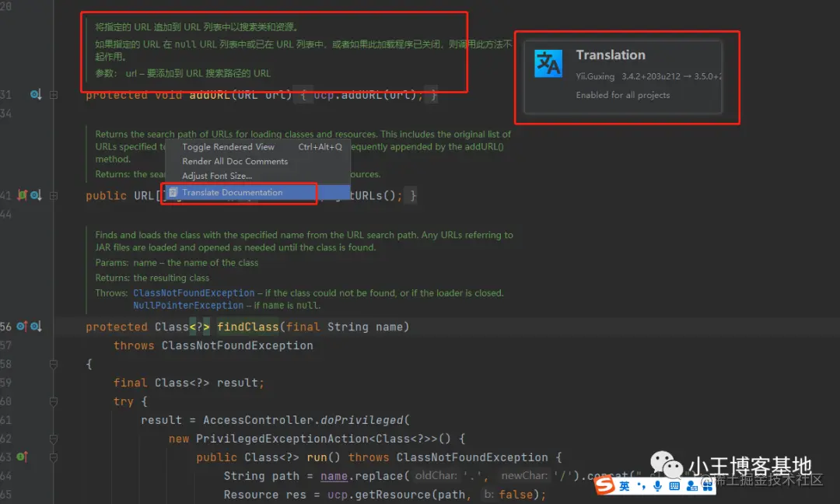Click the 'newChar:' parameter hint

pos(524,476)
